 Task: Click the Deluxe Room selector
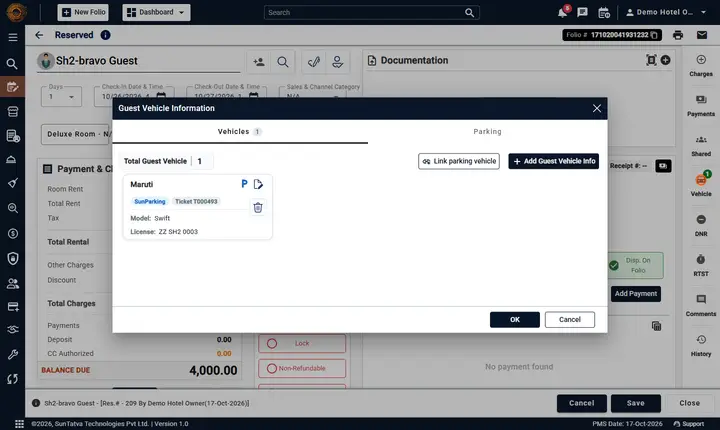point(77,135)
